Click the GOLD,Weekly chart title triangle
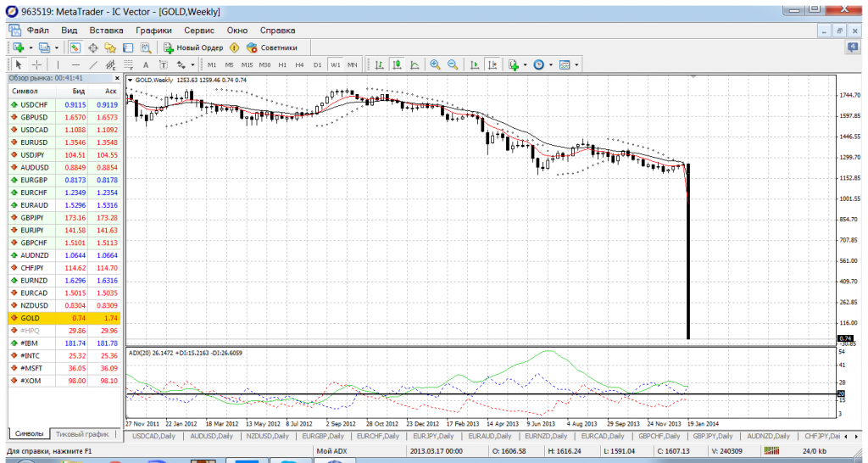 coord(130,81)
